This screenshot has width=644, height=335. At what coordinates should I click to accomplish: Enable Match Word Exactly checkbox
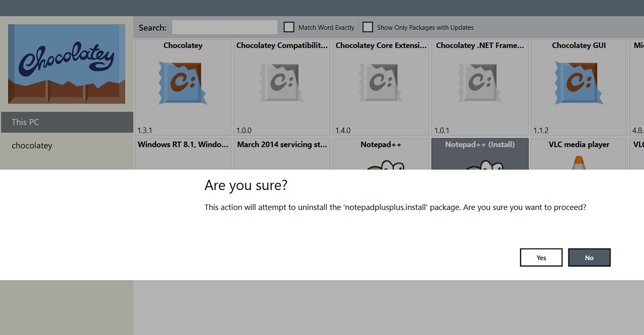click(x=289, y=27)
